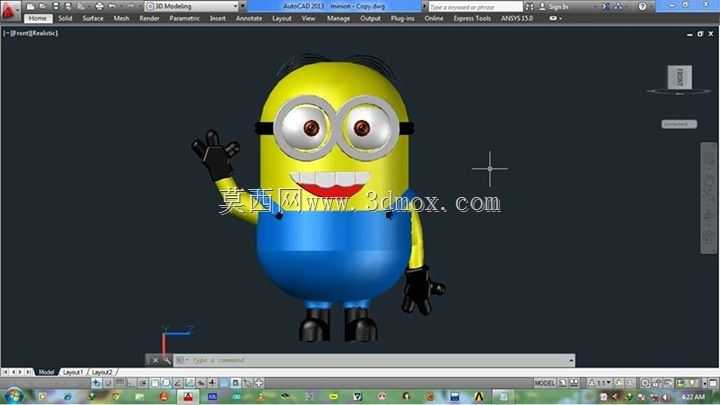Switch to the Mesh ribbon tab

click(121, 18)
